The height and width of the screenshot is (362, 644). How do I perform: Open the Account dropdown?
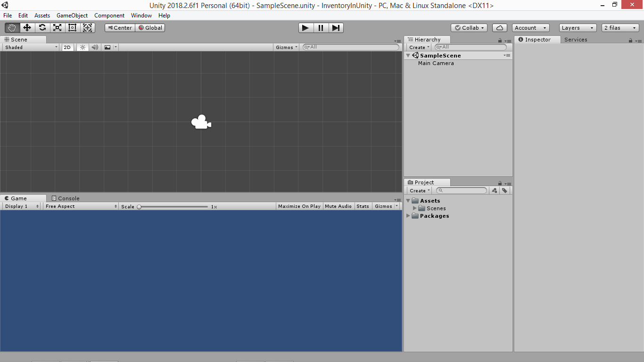tap(531, 28)
